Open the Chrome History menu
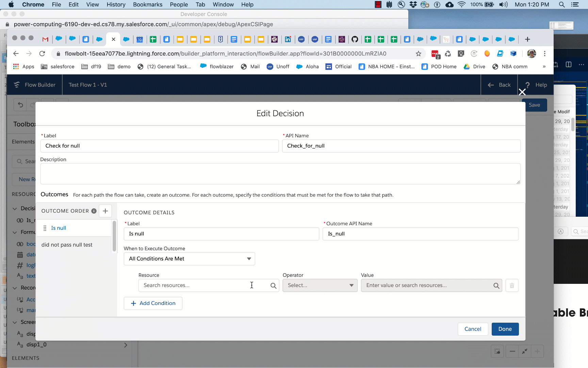Viewport: 588px width, 368px height. point(116,4)
